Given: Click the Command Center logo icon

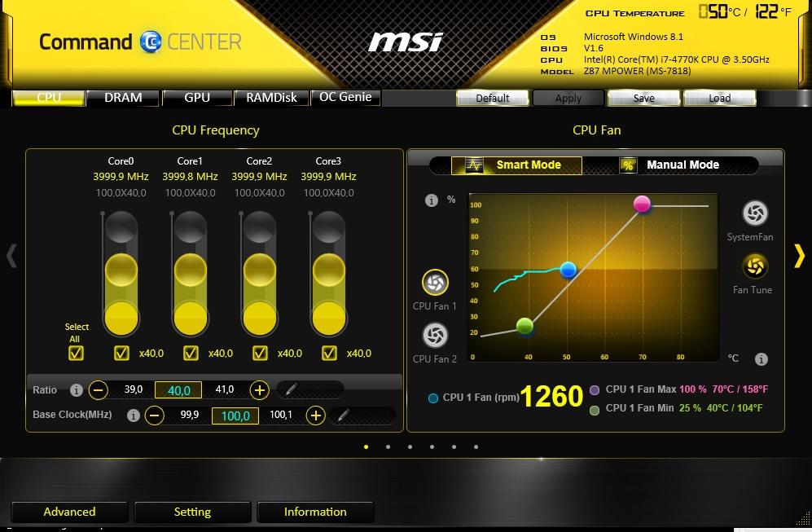Looking at the screenshot, I should (x=151, y=42).
